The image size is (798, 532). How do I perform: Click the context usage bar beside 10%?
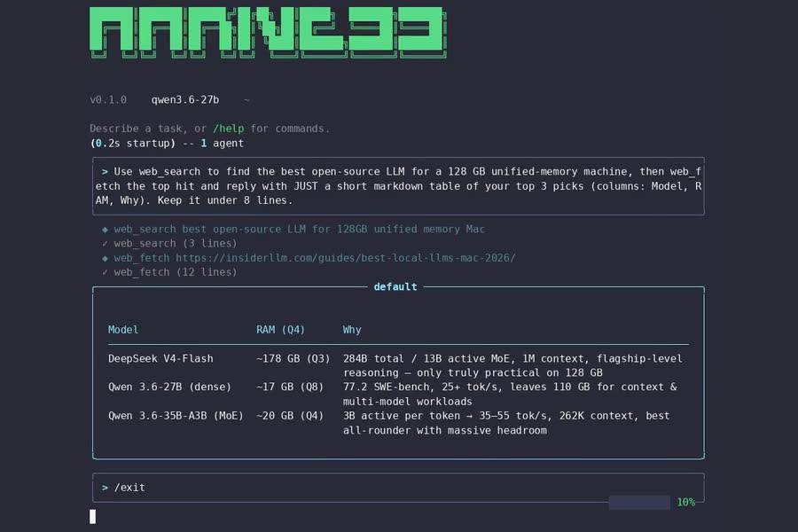coord(639,503)
